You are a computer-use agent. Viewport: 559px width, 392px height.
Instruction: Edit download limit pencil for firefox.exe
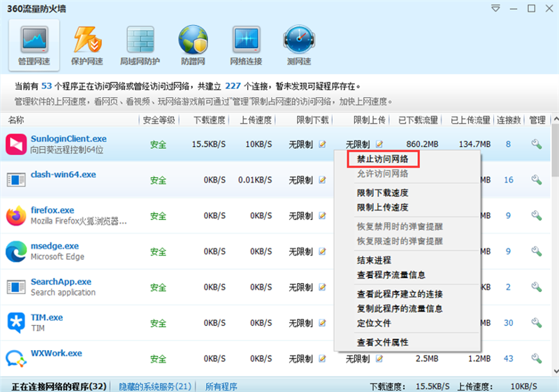click(322, 217)
